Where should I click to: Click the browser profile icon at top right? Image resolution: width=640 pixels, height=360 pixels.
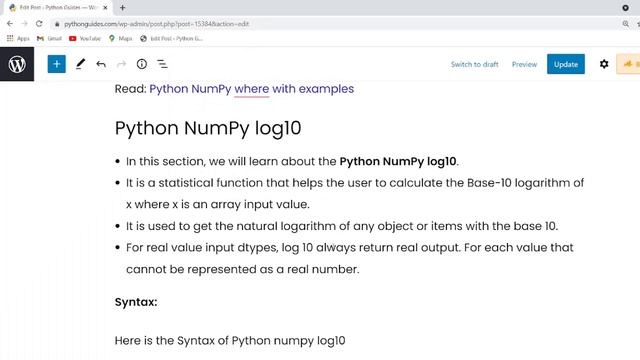tap(625, 8)
